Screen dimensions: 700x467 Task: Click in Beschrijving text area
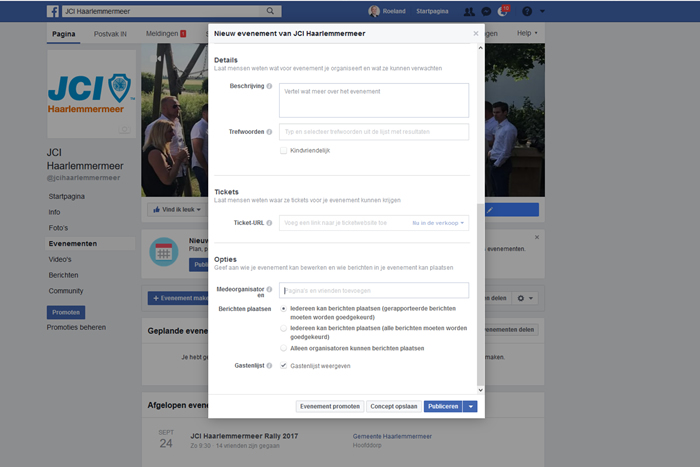(x=374, y=100)
